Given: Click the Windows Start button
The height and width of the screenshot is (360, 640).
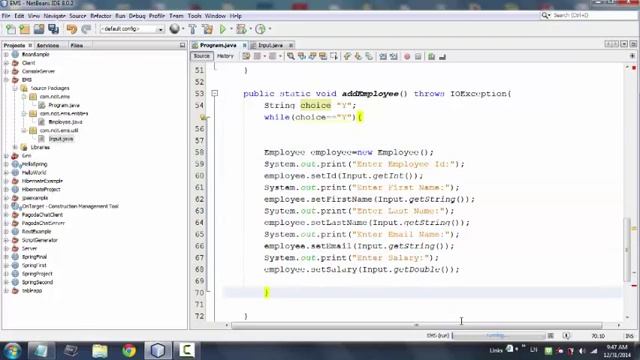Looking at the screenshot, I should click(12, 351).
